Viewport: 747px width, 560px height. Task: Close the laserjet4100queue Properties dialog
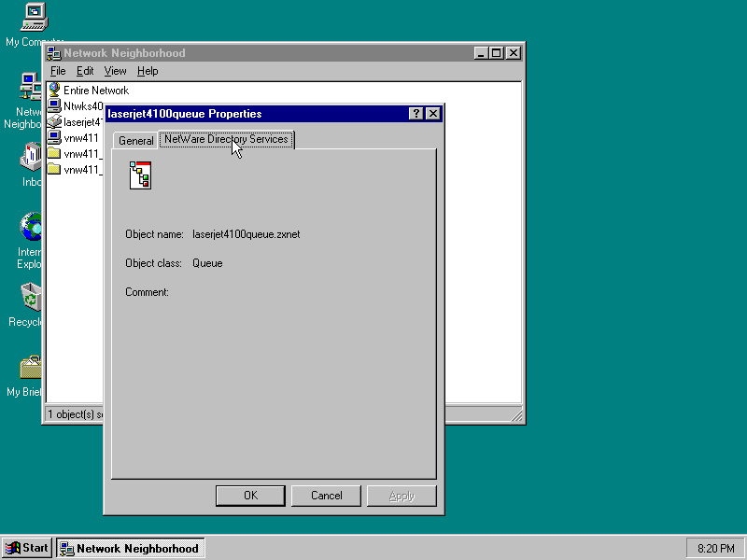pos(433,113)
